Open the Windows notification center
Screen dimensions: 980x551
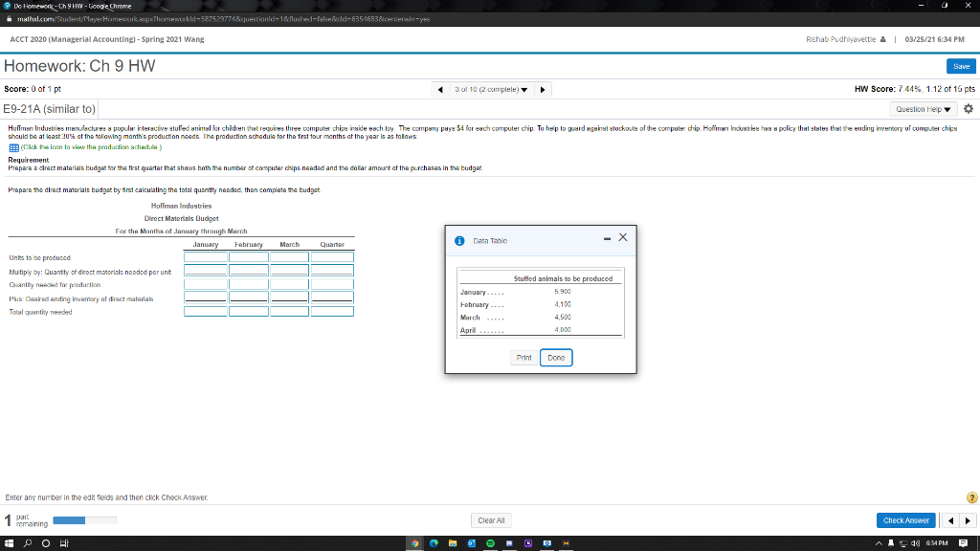(x=963, y=543)
